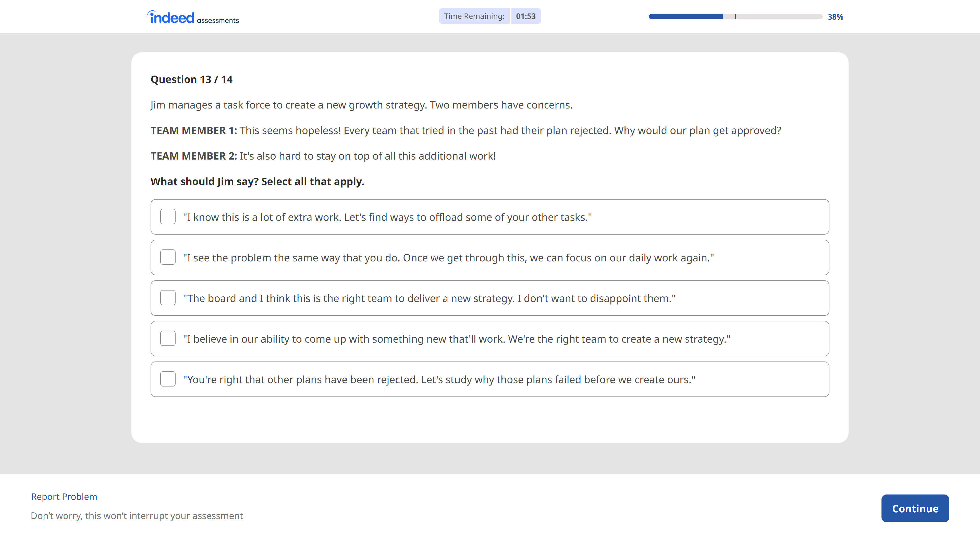This screenshot has width=980, height=543.
Task: Check the 'I don't want to disappoint them' option
Action: [x=168, y=298]
